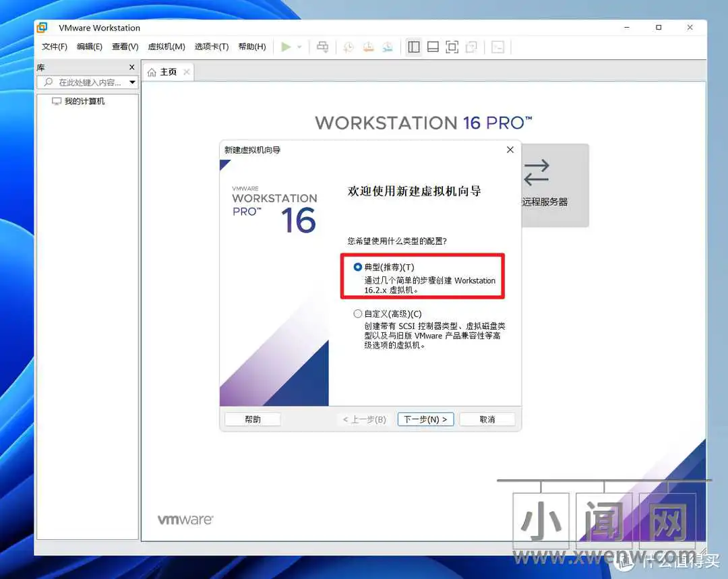Select the 典型(推荐)(T) radio option
This screenshot has width=728, height=579.
(x=357, y=267)
